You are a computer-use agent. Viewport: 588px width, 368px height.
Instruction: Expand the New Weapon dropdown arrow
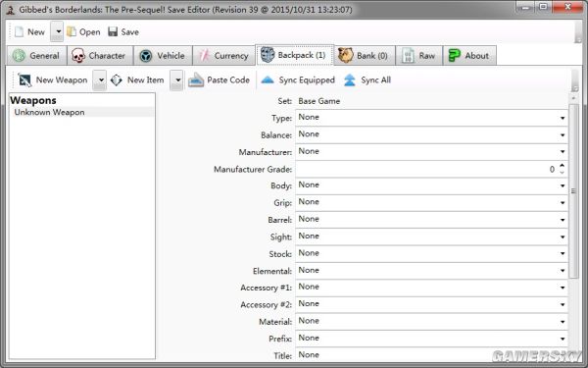pos(100,80)
